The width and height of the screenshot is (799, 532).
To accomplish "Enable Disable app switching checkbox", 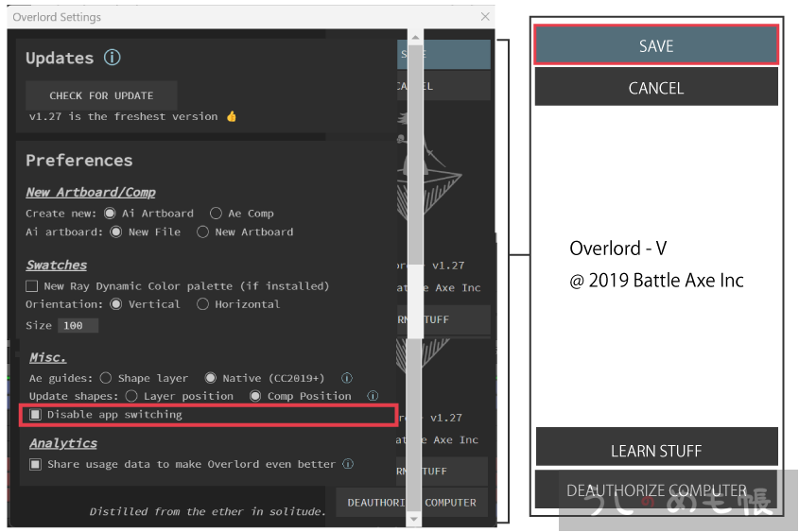I will pos(35,415).
